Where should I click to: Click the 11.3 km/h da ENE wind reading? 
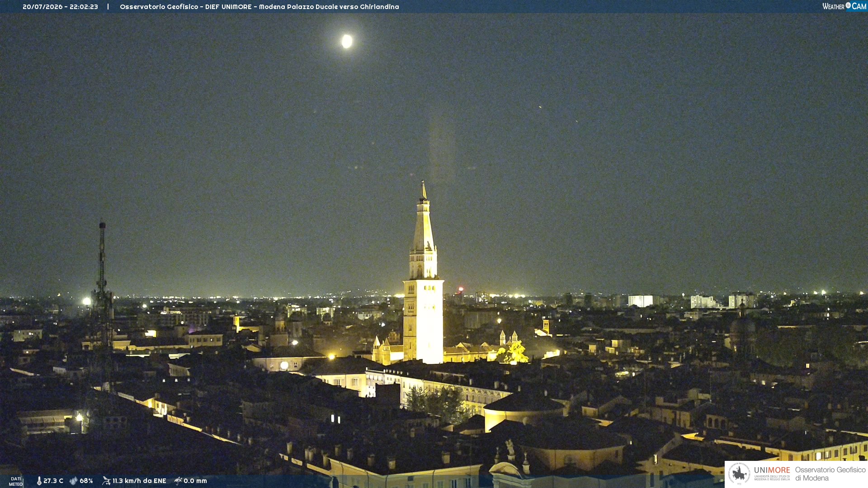point(139,481)
